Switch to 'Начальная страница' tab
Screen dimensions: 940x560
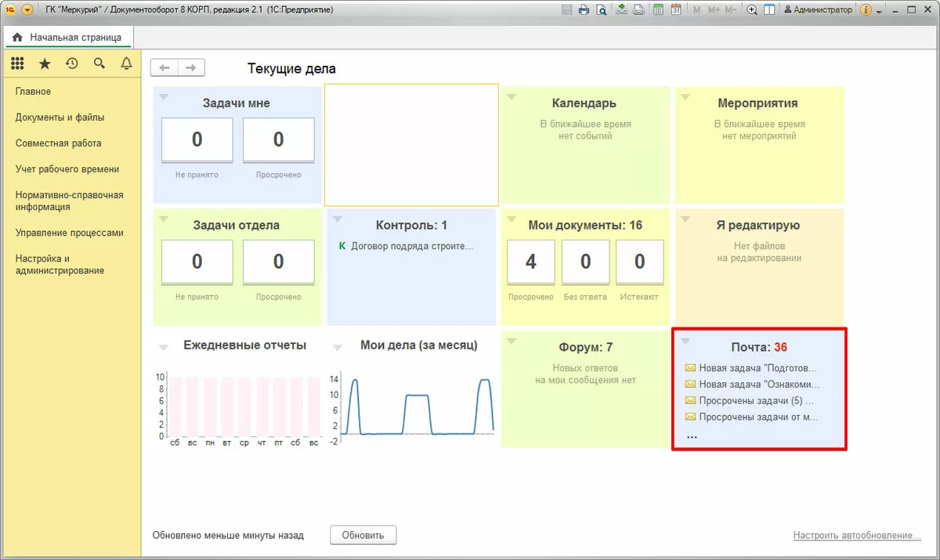point(67,38)
